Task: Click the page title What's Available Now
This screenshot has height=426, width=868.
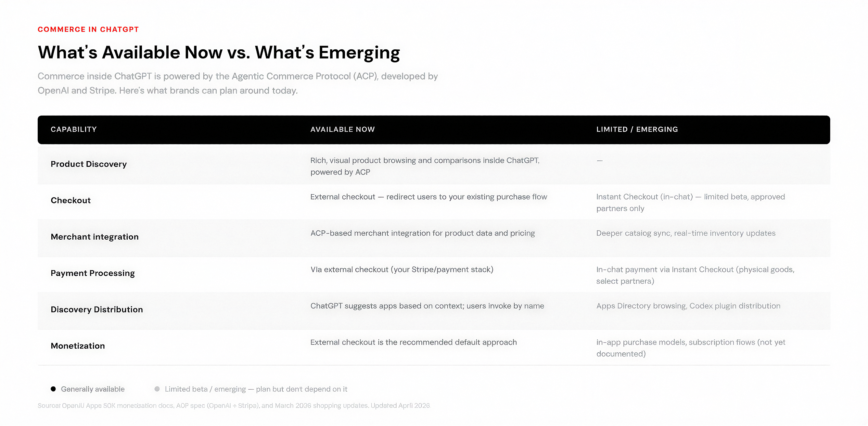Action: pyautogui.click(x=219, y=53)
